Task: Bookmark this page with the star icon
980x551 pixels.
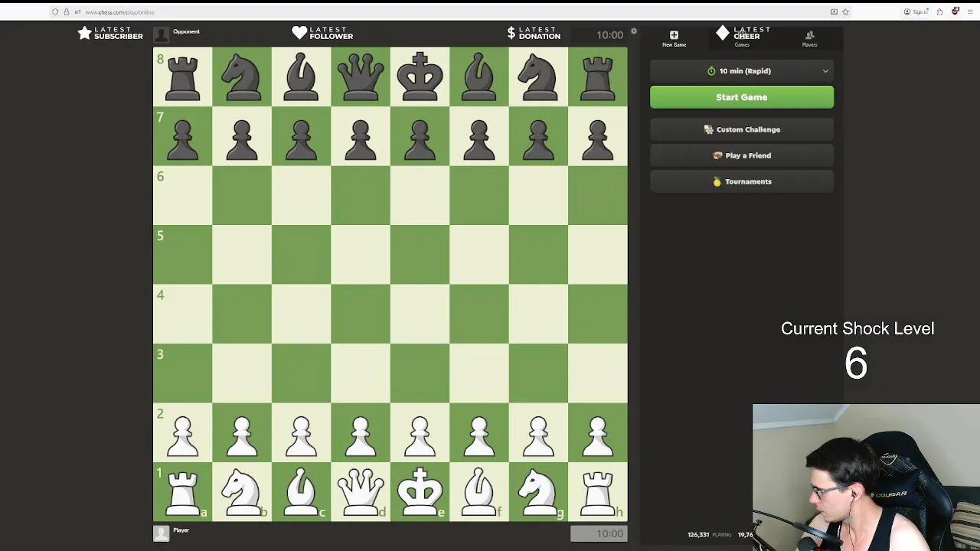Action: coord(845,11)
